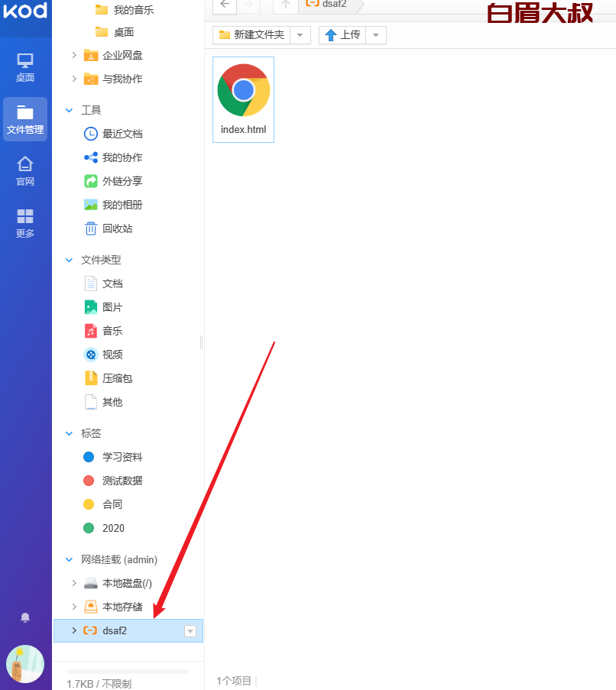This screenshot has height=690, width=616.
Task: Filter by 文档 document type
Action: 112,283
